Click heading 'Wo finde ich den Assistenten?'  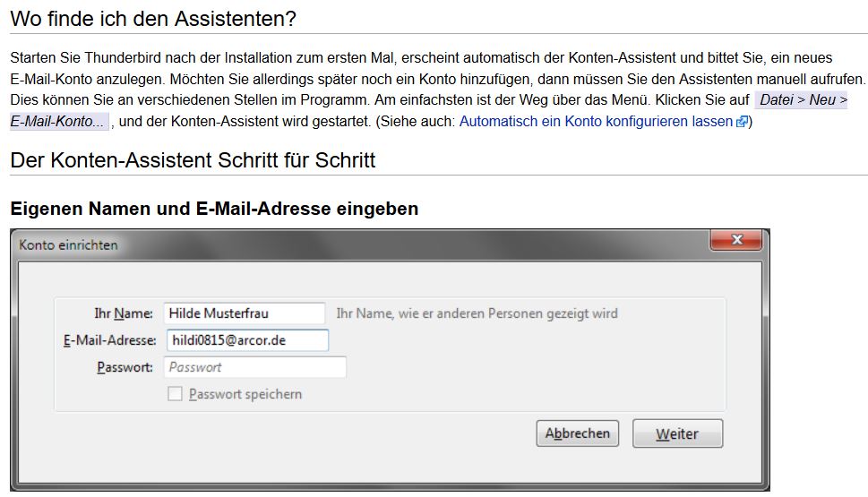(x=153, y=19)
